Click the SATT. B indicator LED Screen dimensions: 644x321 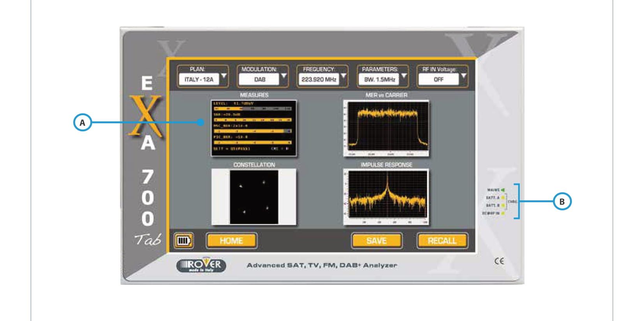pos(503,205)
